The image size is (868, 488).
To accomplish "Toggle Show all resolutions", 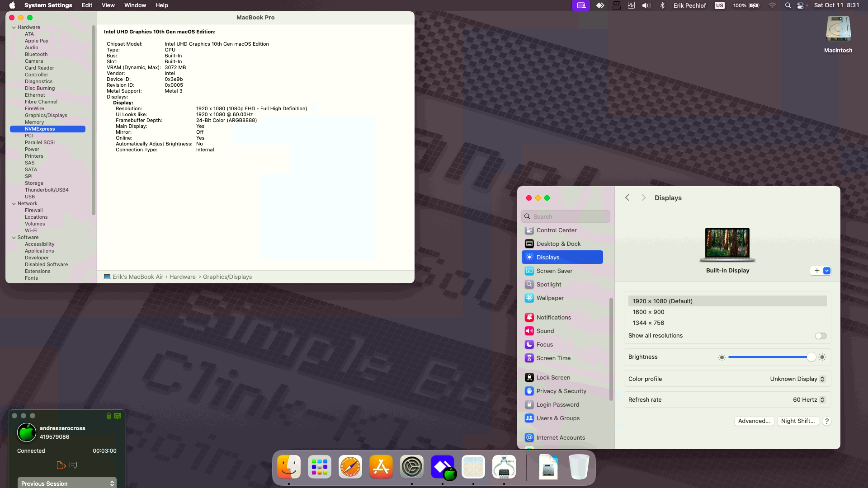I will pyautogui.click(x=821, y=336).
